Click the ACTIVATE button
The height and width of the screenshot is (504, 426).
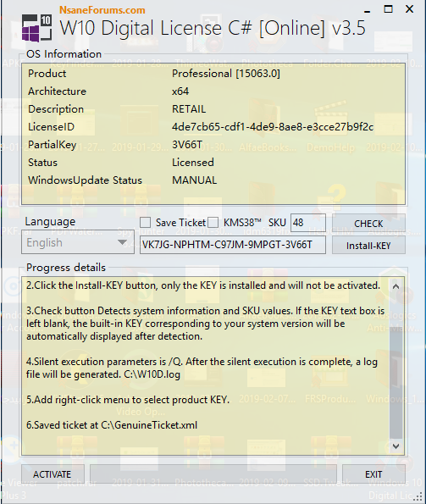click(x=53, y=474)
